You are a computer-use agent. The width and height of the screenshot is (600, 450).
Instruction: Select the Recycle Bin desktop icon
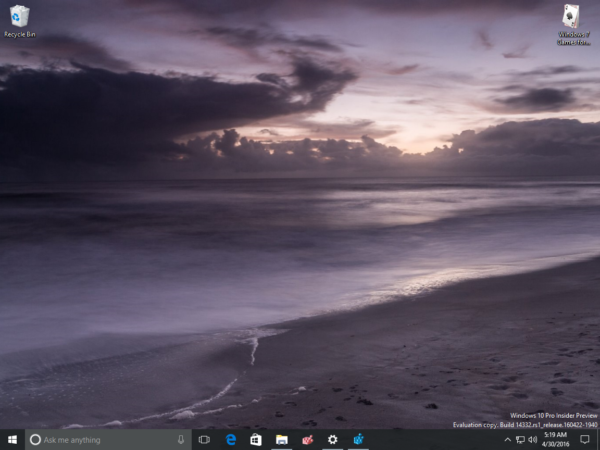tap(20, 21)
